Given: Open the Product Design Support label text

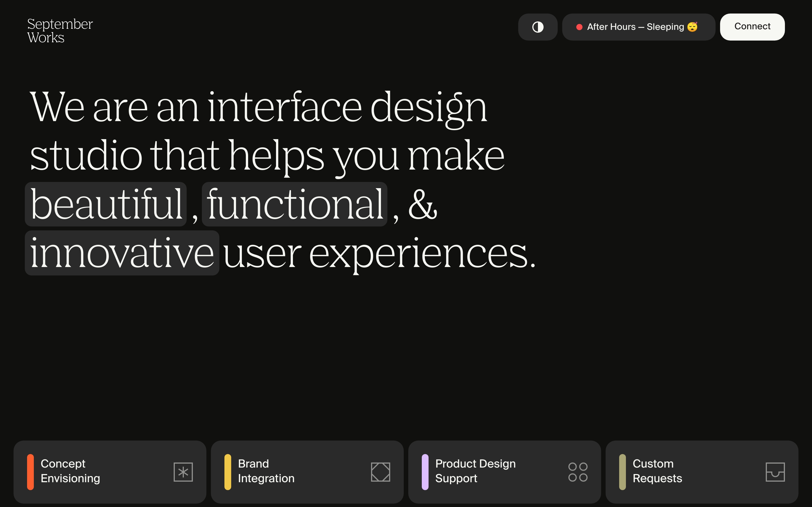Looking at the screenshot, I should point(475,471).
